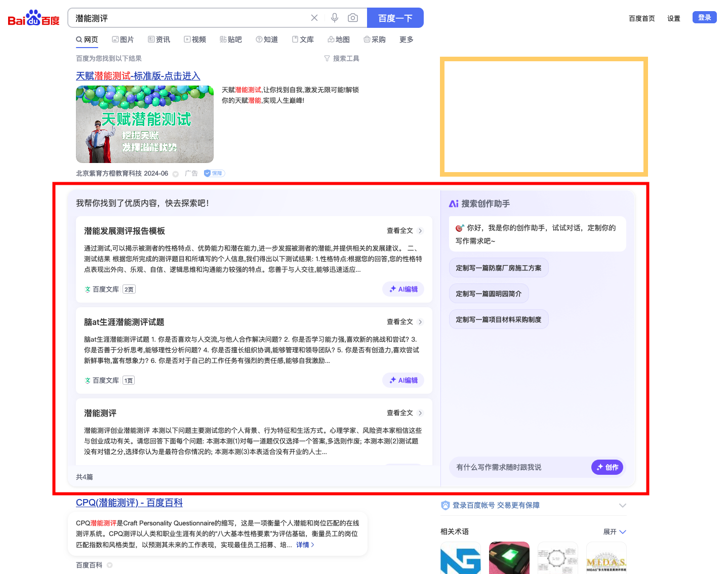Click the Ai 搜索创作助手 header icon

click(454, 203)
